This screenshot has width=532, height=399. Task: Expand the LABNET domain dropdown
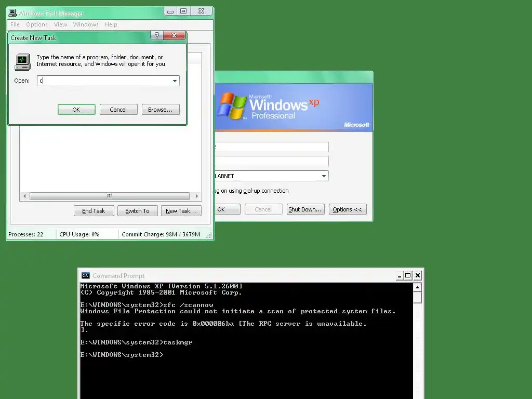324,176
